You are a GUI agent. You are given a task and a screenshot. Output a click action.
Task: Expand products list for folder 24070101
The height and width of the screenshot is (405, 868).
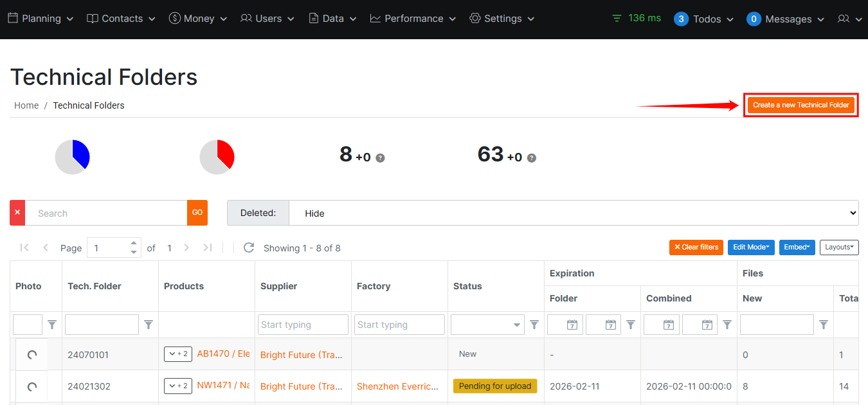point(177,354)
